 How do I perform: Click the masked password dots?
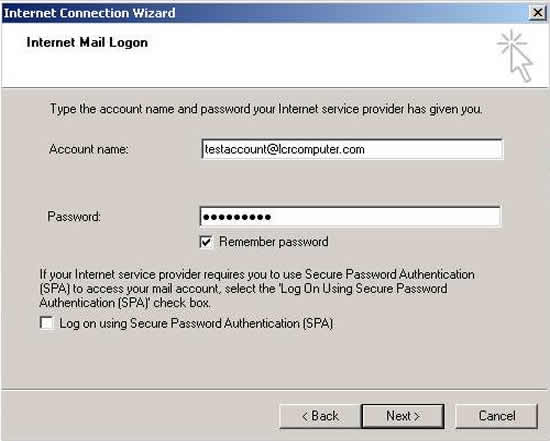[237, 217]
